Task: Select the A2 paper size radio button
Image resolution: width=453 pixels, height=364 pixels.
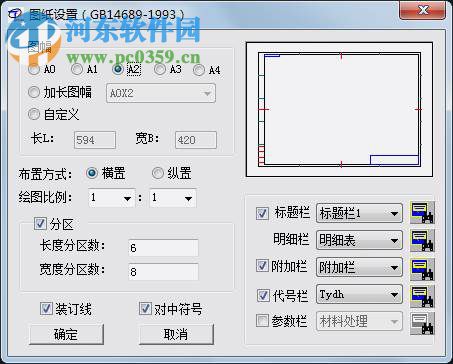Action: pyautogui.click(x=118, y=69)
